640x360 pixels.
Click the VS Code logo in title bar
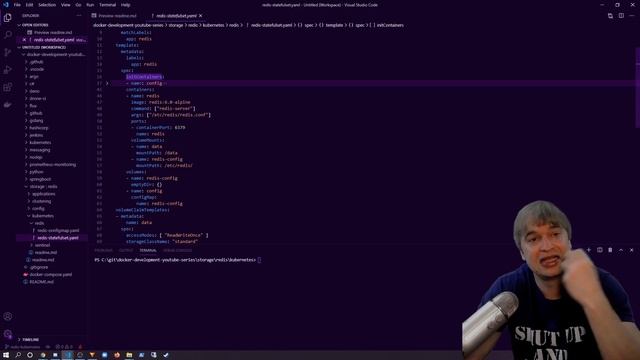(x=6, y=5)
